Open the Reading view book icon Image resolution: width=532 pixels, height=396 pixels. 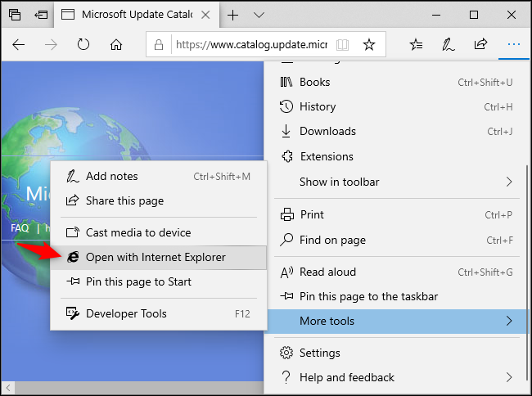click(342, 44)
